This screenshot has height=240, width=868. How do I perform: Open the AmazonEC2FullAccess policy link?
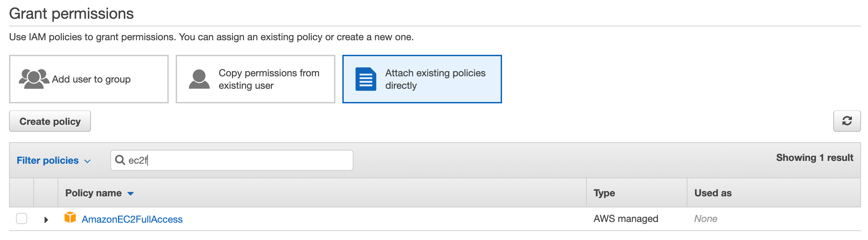click(132, 219)
